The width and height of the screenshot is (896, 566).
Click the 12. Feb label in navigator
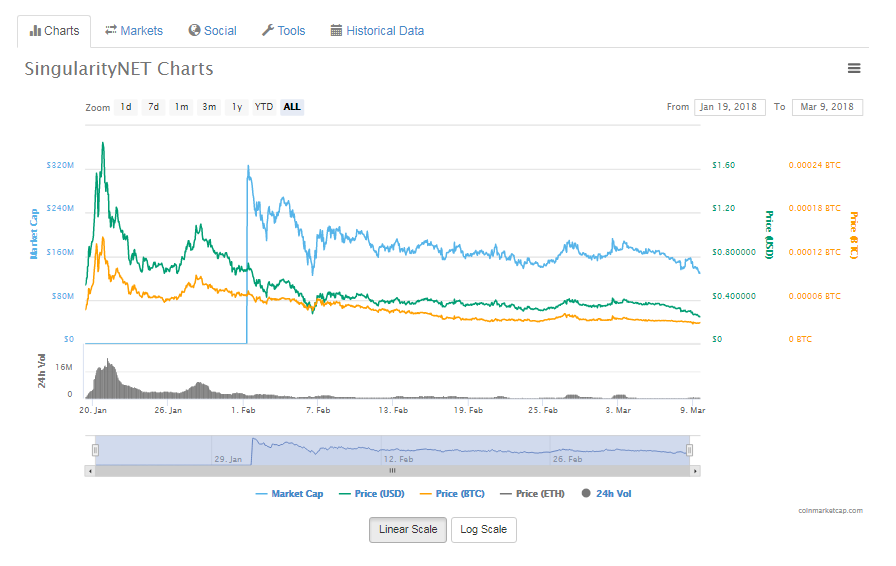pos(398,459)
